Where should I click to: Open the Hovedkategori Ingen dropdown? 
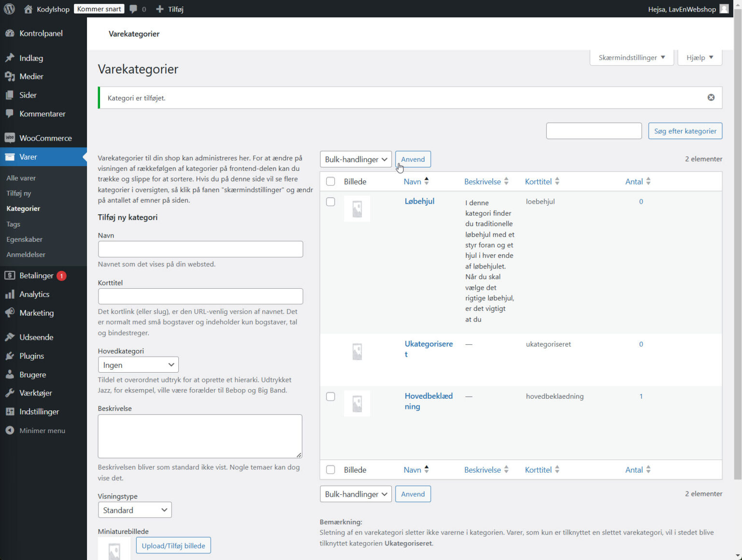(138, 365)
